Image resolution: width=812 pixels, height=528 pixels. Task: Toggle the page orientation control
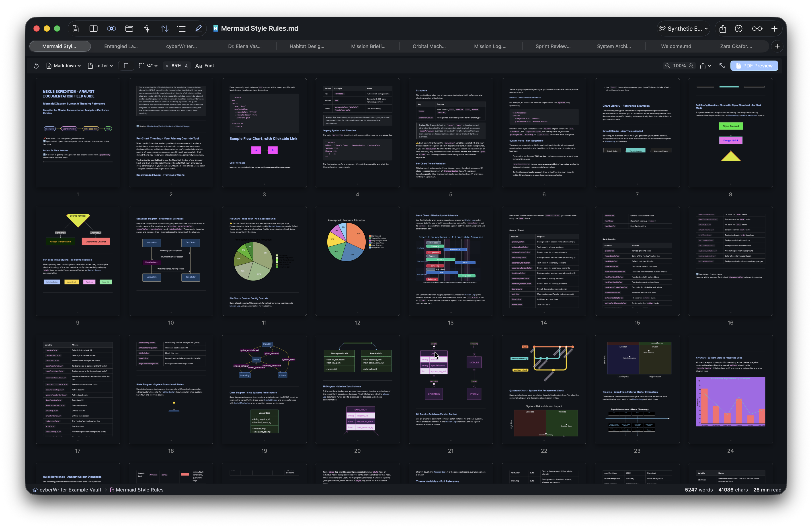pyautogui.click(x=126, y=65)
